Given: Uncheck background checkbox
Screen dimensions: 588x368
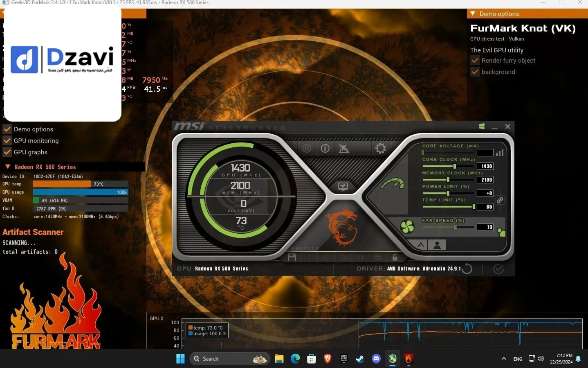Looking at the screenshot, I should click(x=475, y=72).
